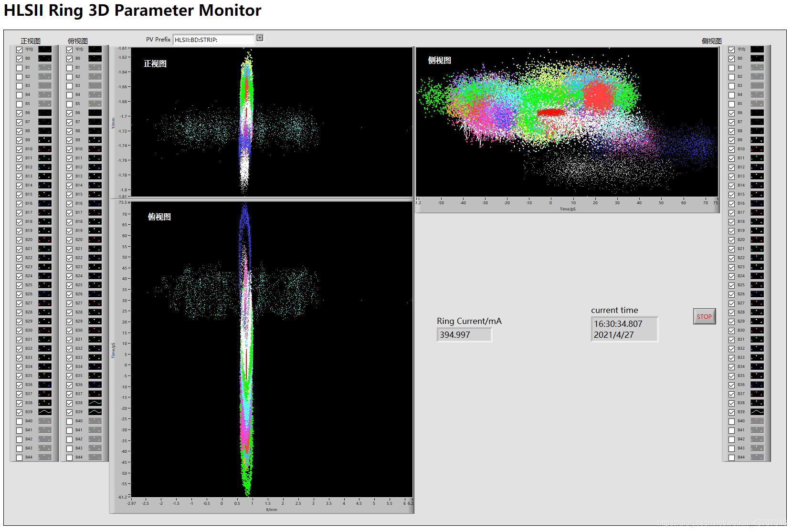Click the STOP button
This screenshot has height=532, width=792.
coord(704,316)
